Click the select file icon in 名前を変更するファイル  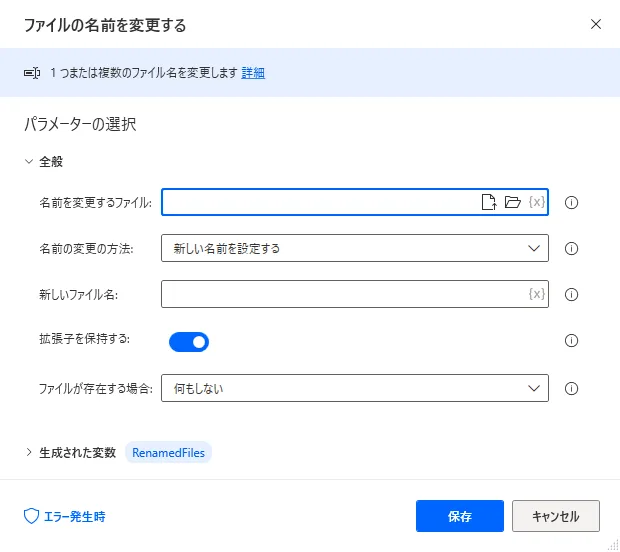click(x=489, y=202)
